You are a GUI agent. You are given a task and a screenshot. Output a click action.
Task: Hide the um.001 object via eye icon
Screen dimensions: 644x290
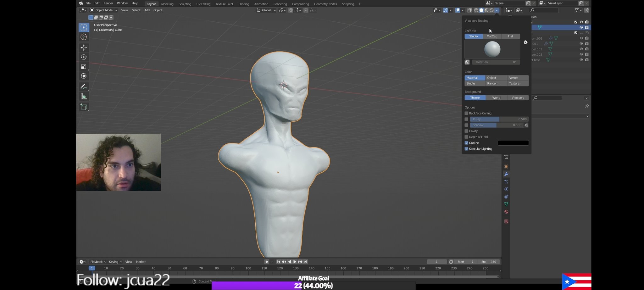point(581,38)
